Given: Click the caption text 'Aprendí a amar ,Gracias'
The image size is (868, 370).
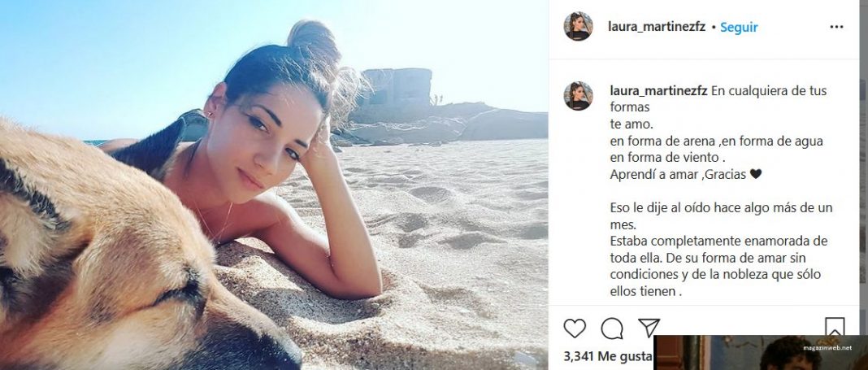Looking at the screenshot, I should tap(678, 174).
